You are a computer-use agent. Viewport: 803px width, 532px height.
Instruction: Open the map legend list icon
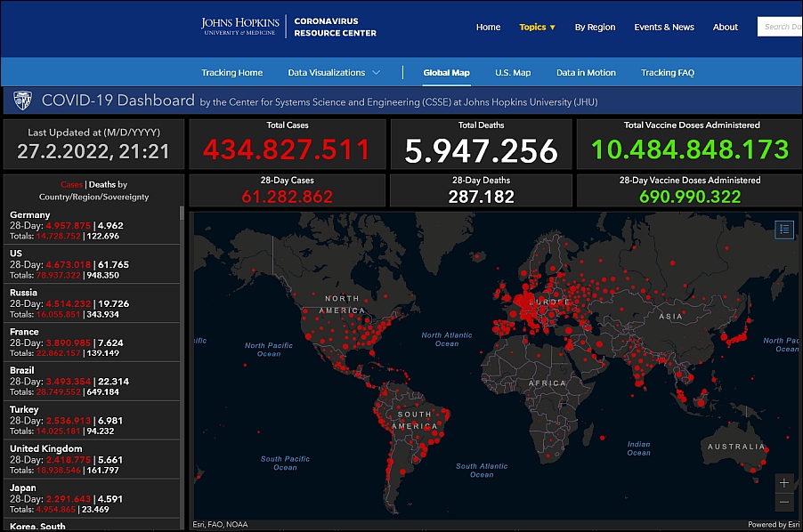[x=784, y=230]
